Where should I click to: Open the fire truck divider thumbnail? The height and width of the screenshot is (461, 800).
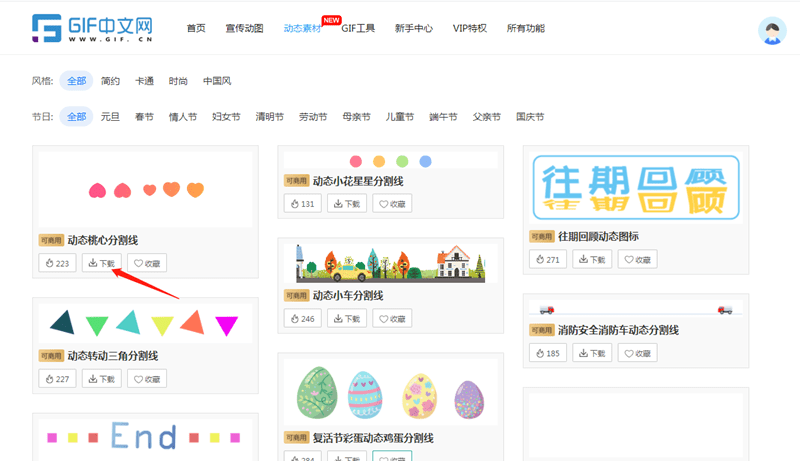636,310
